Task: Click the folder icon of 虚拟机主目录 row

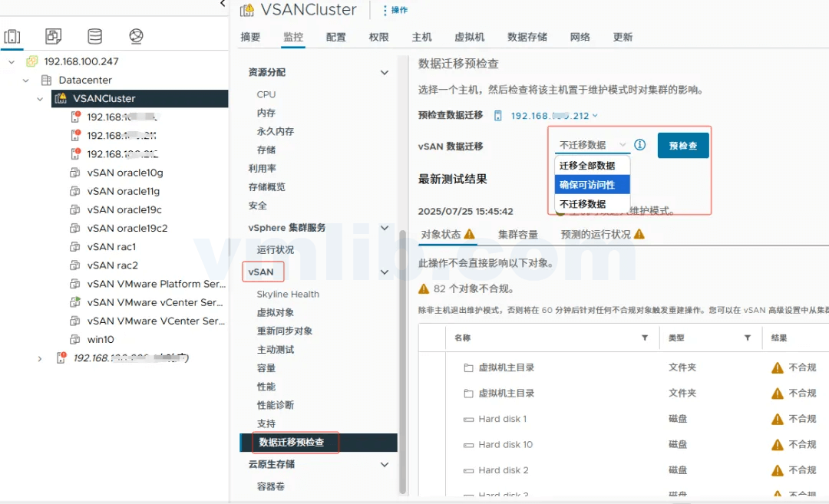Action: coord(471,367)
